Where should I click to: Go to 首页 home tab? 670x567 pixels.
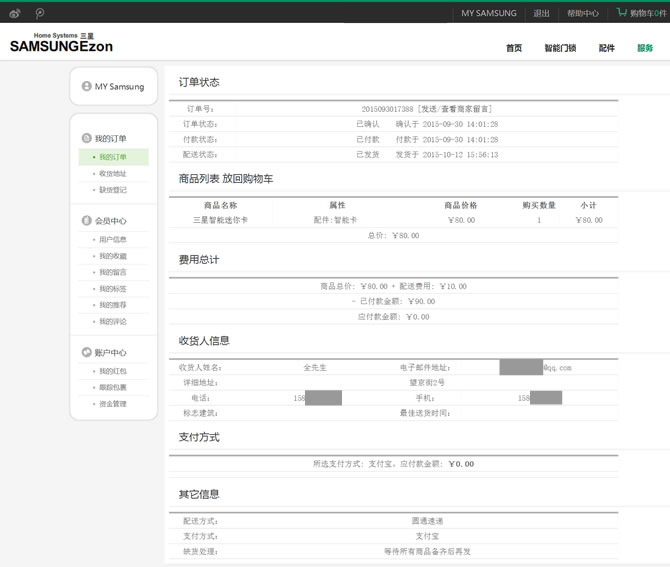pos(514,48)
